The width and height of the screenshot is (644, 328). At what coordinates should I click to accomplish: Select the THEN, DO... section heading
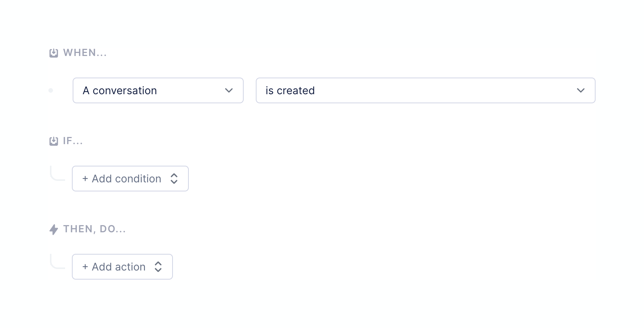(94, 229)
